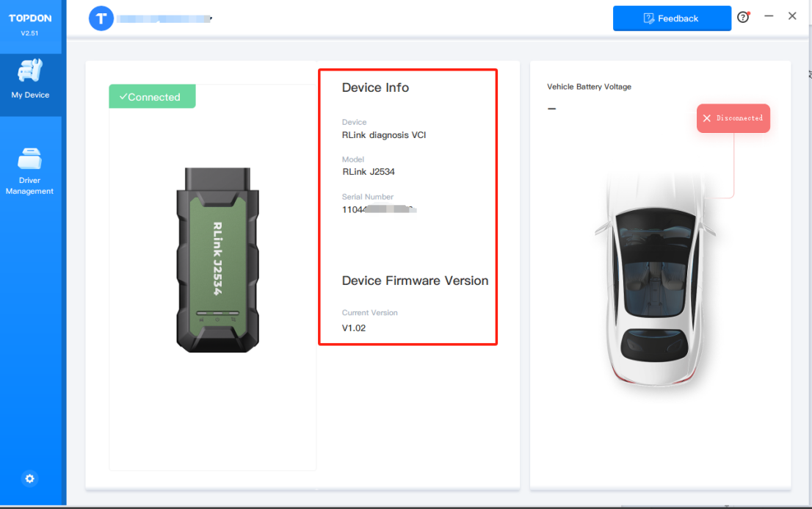
Task: Open settings gear in sidebar
Action: pyautogui.click(x=29, y=478)
